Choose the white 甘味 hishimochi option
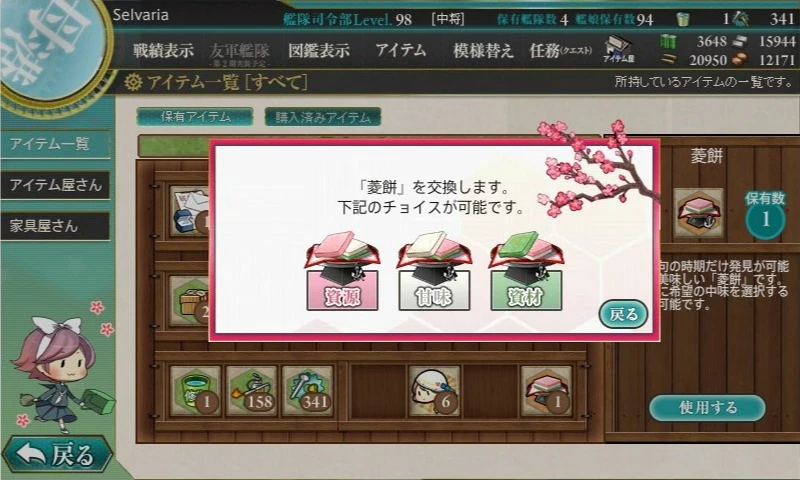Viewport: 800px width, 480px height. coord(434,271)
